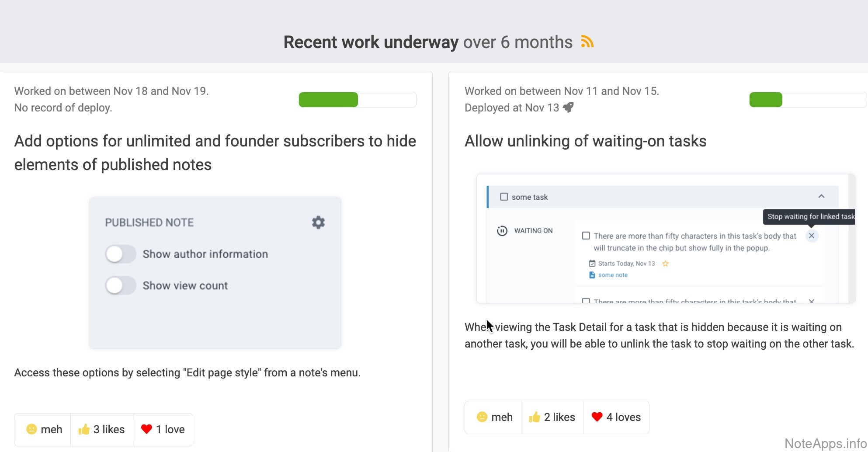The width and height of the screenshot is (868, 452).
Task: Click the star icon next to Starts Today
Action: 666,264
